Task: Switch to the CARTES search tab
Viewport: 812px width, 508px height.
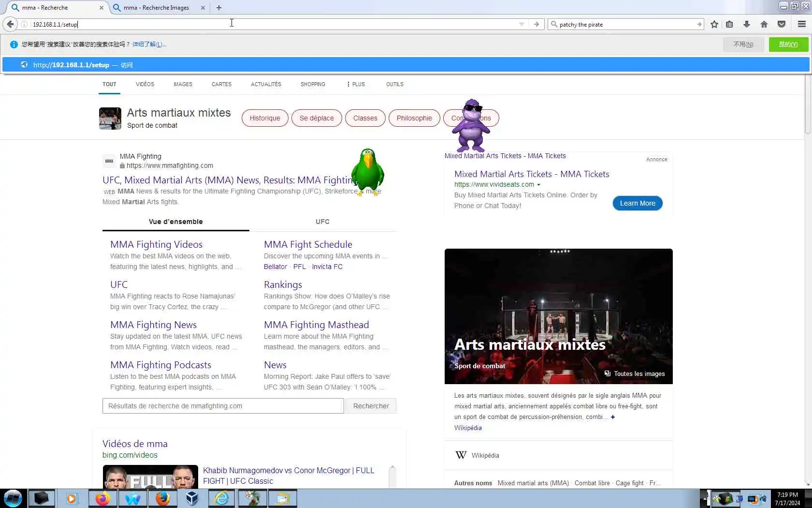Action: click(221, 84)
